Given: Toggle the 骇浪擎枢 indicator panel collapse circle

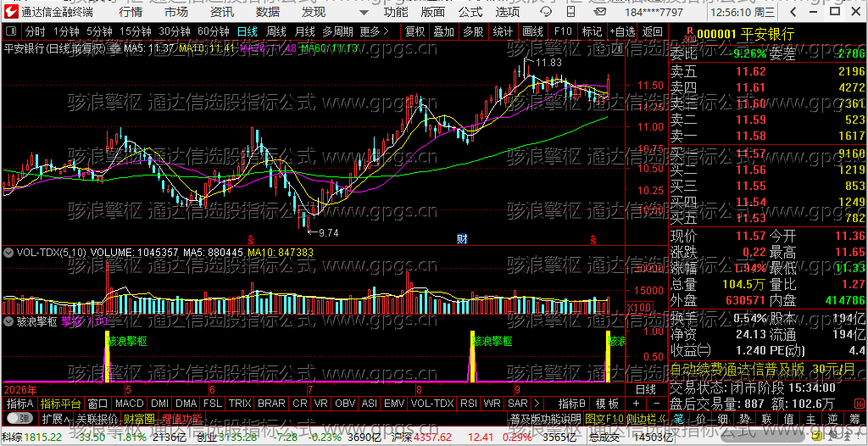Looking at the screenshot, I should (8, 321).
